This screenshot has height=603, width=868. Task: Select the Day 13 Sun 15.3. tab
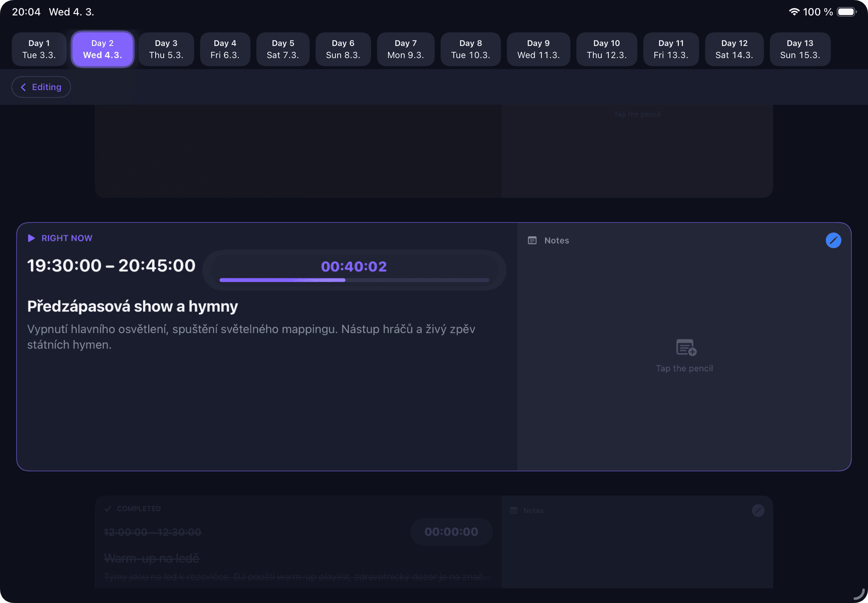pyautogui.click(x=800, y=49)
